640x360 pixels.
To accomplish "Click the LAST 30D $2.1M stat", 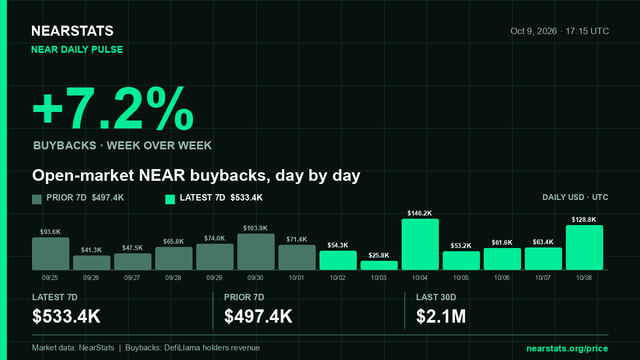I will [441, 310].
